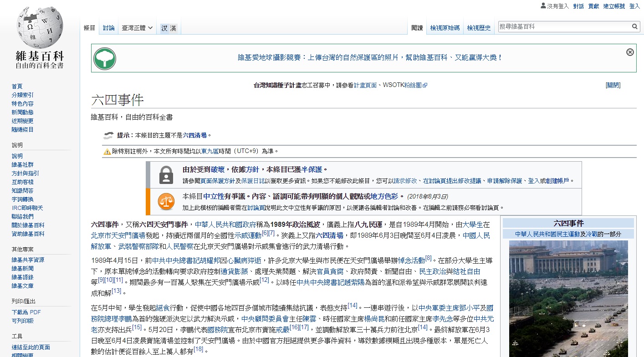Click 建立帳號 to create an account
The height and width of the screenshot is (357, 644).
tap(613, 5)
